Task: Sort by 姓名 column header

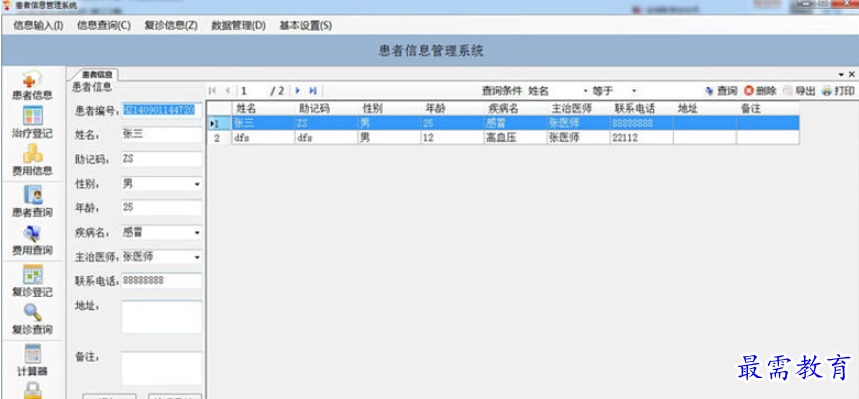Action: tap(262, 108)
